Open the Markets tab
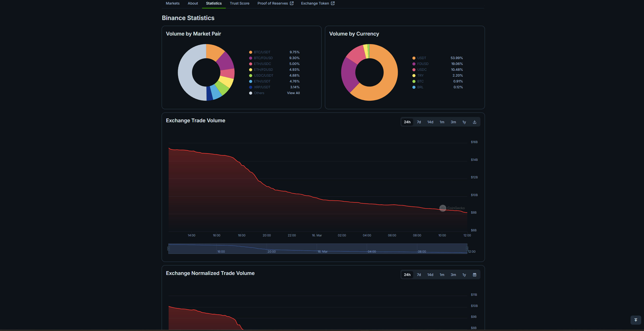The height and width of the screenshot is (331, 644). (x=172, y=3)
